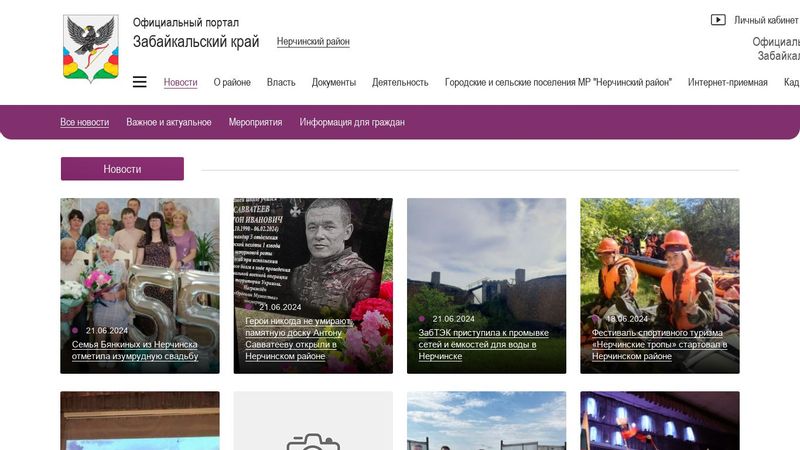The height and width of the screenshot is (450, 800).
Task: Click the video icon beside Личный кабинет
Action: tap(718, 20)
